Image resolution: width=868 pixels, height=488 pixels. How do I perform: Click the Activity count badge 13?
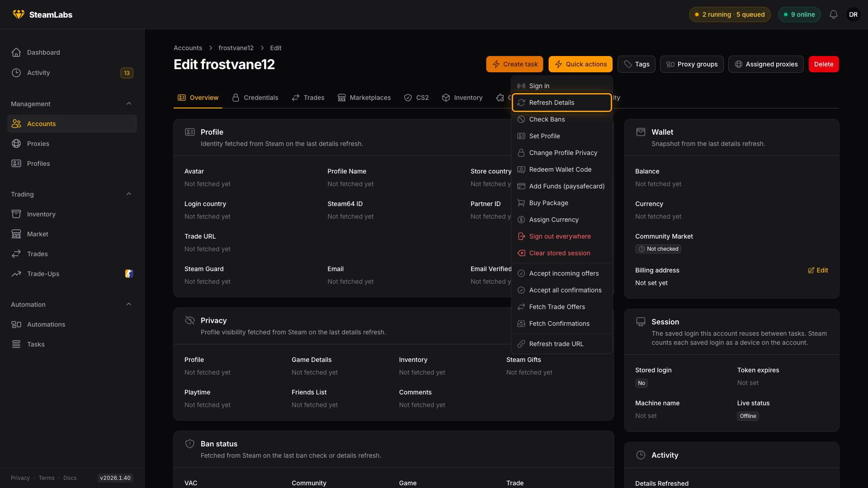tap(127, 73)
